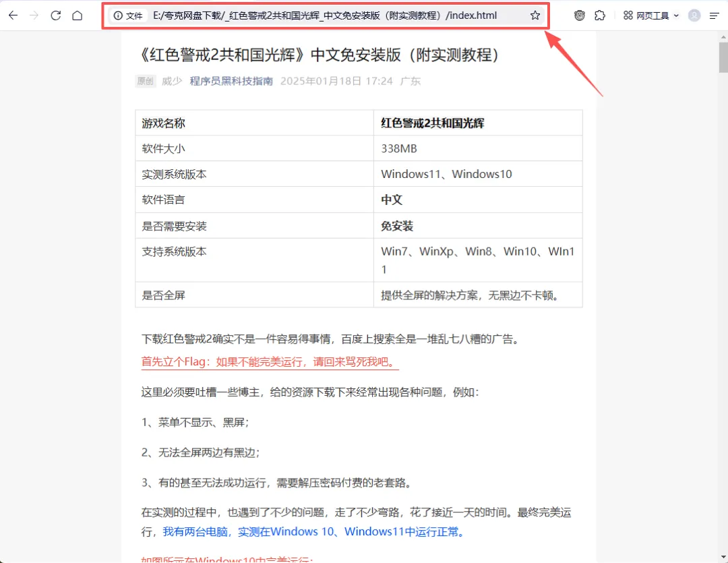
Task: Click the scrollbar down arrow
Action: [723, 557]
